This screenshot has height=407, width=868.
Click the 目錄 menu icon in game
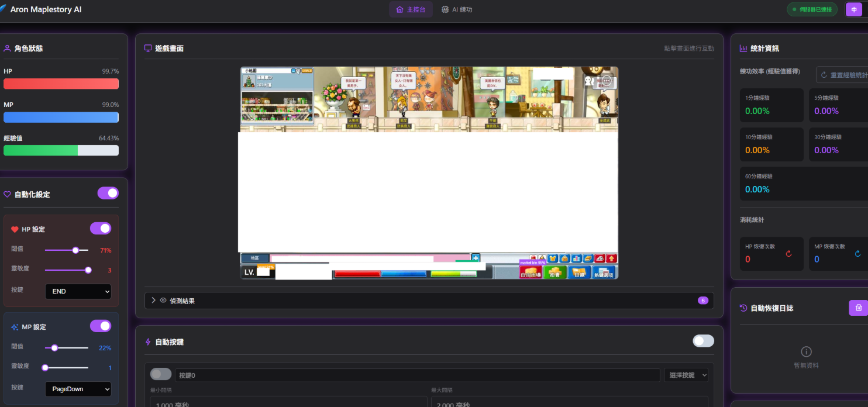pyautogui.click(x=579, y=273)
